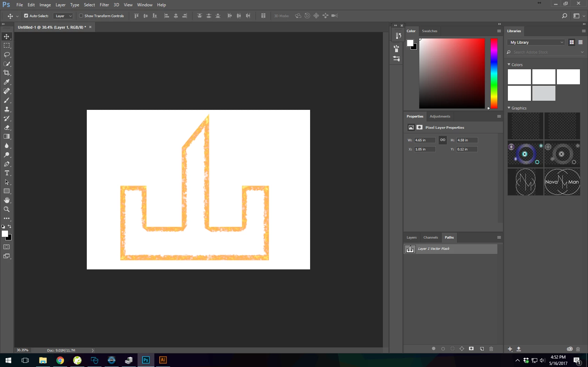Select the Hand tool
The width and height of the screenshot is (588, 367).
[x=7, y=200]
